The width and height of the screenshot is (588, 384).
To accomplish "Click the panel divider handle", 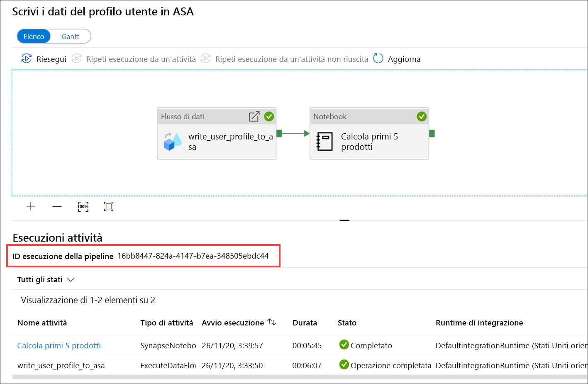I will tap(344, 220).
